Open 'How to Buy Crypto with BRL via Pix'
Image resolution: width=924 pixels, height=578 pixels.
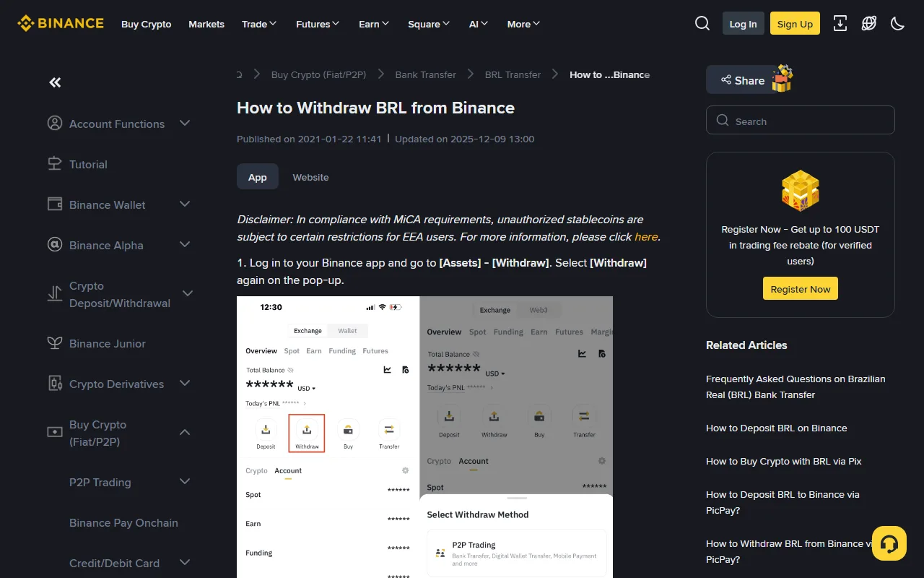click(x=784, y=461)
